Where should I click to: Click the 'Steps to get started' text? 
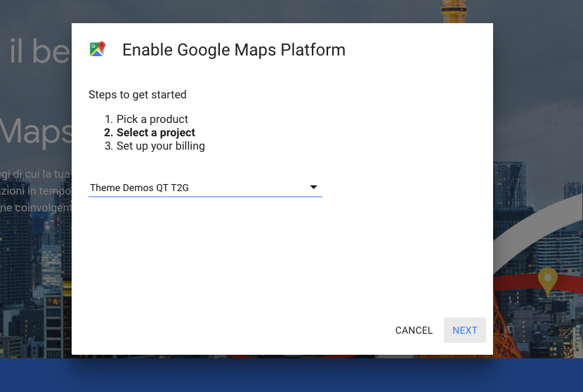(x=138, y=94)
